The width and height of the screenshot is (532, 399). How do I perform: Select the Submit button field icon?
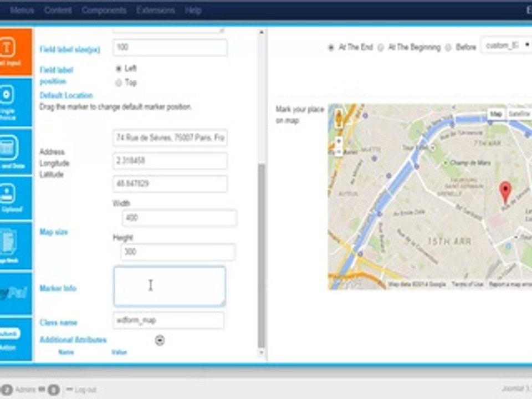click(x=15, y=339)
